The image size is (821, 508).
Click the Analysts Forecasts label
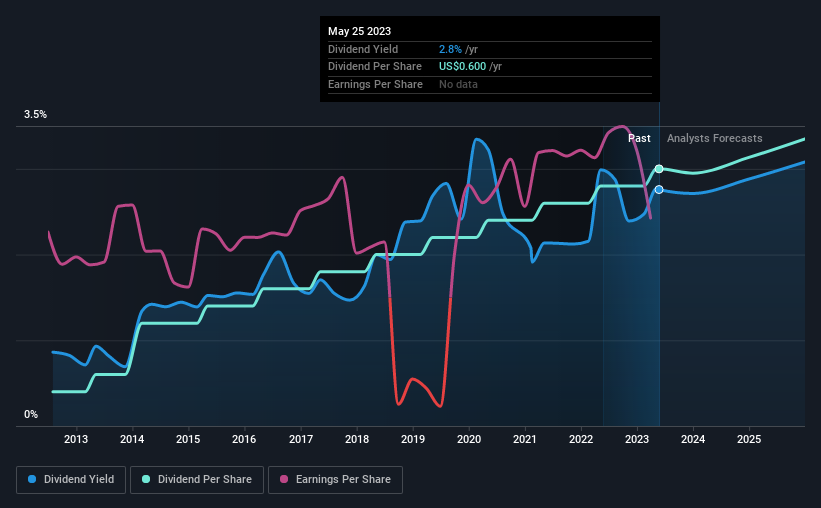coord(715,138)
